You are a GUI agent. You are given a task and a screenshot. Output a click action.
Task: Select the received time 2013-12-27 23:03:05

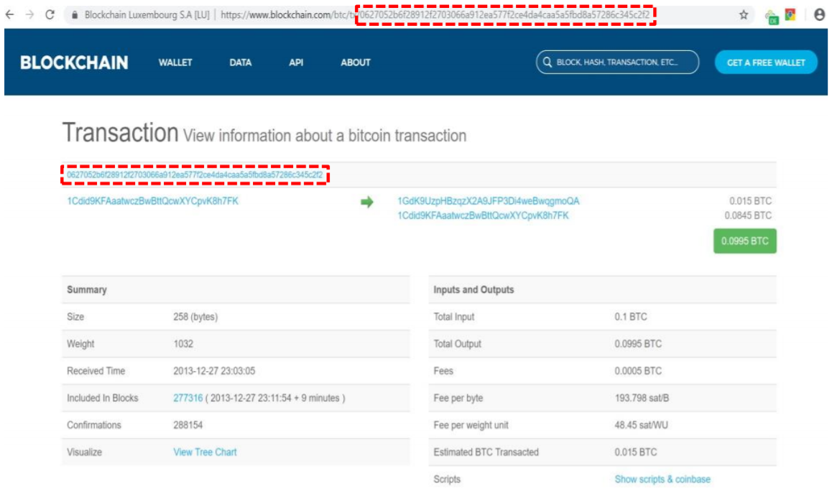coord(214,371)
